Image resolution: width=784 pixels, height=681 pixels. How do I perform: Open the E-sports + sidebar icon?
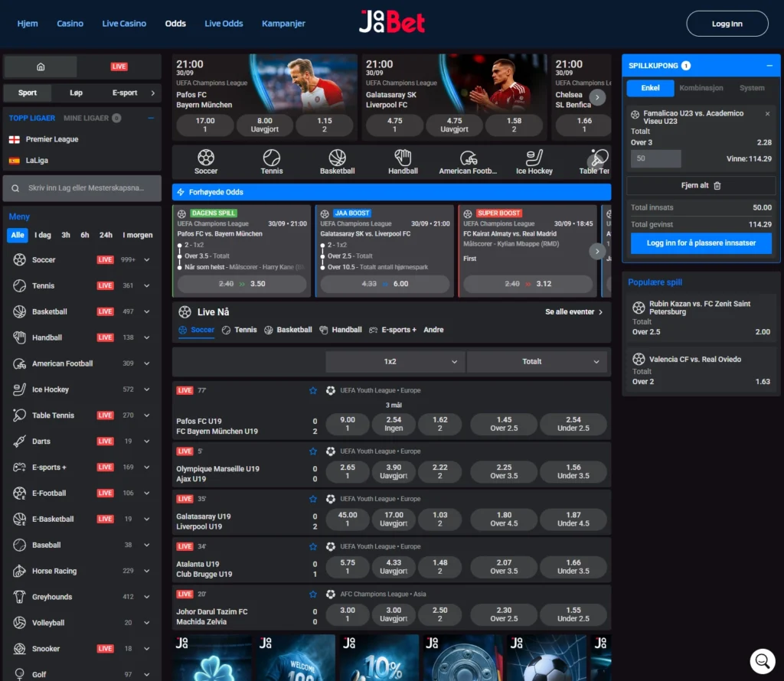19,467
